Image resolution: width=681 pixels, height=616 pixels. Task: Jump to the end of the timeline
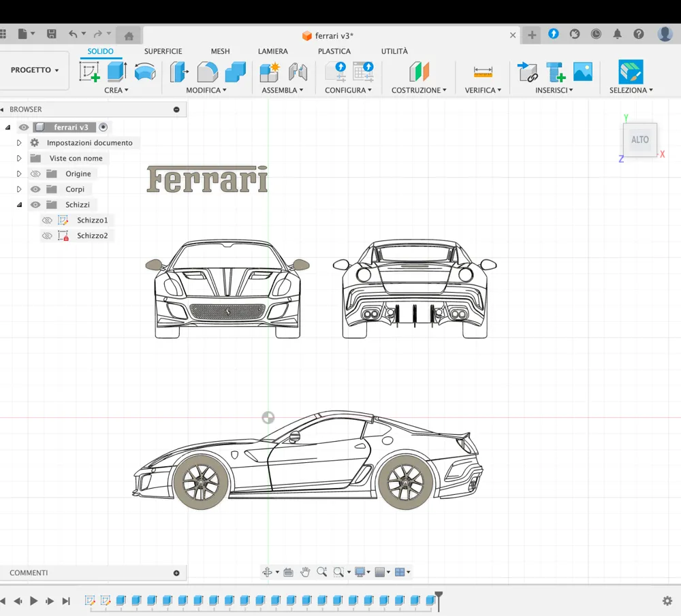(x=66, y=601)
